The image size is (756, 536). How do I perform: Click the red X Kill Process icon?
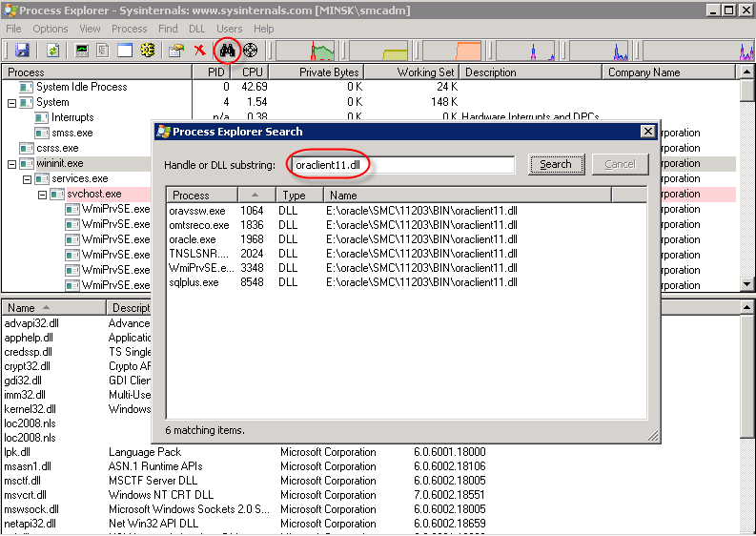199,50
